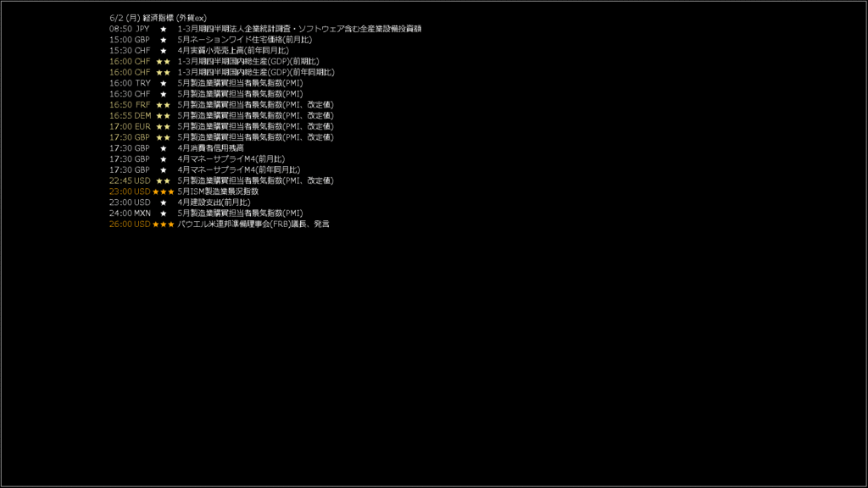868x488 pixels.
Task: Select the 4月実質小売売上高(前年同月比) entry
Action: point(233,50)
